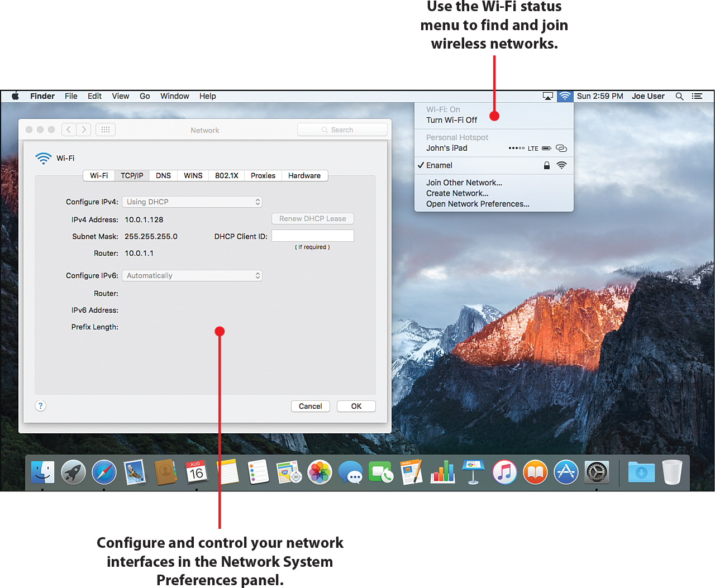Click the Search field in Network window
This screenshot has height=588, width=715.
[342, 130]
